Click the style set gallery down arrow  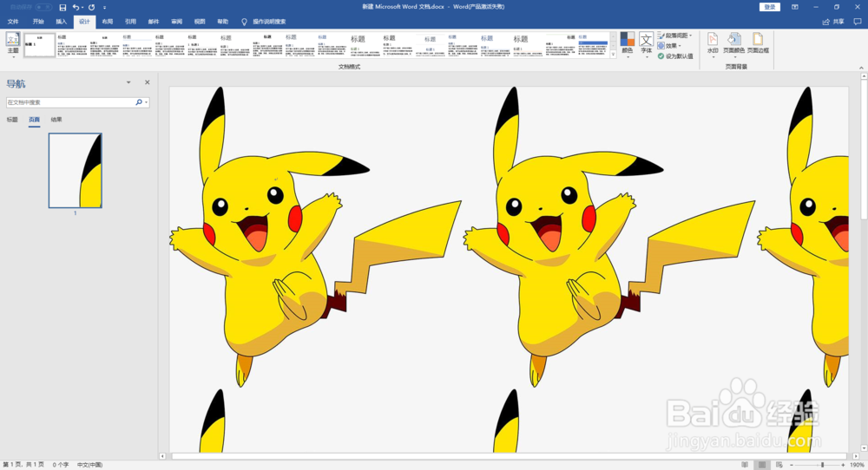(613, 45)
